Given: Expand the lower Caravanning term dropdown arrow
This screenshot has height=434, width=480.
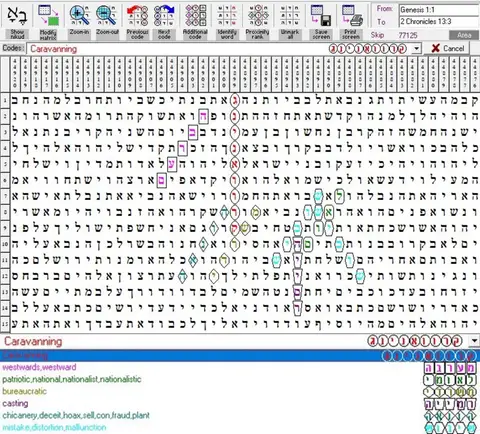Looking at the screenshot, I should (474, 341).
